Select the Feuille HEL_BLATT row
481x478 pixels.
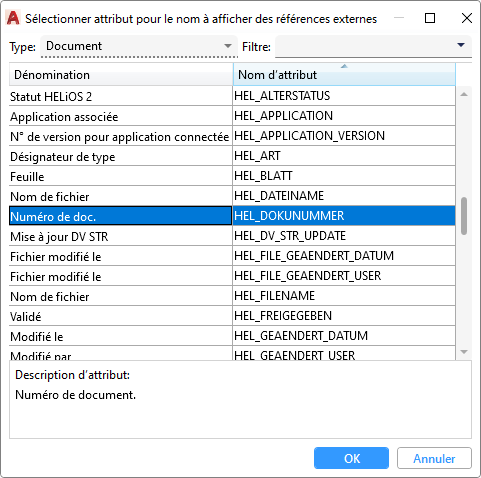(232, 176)
